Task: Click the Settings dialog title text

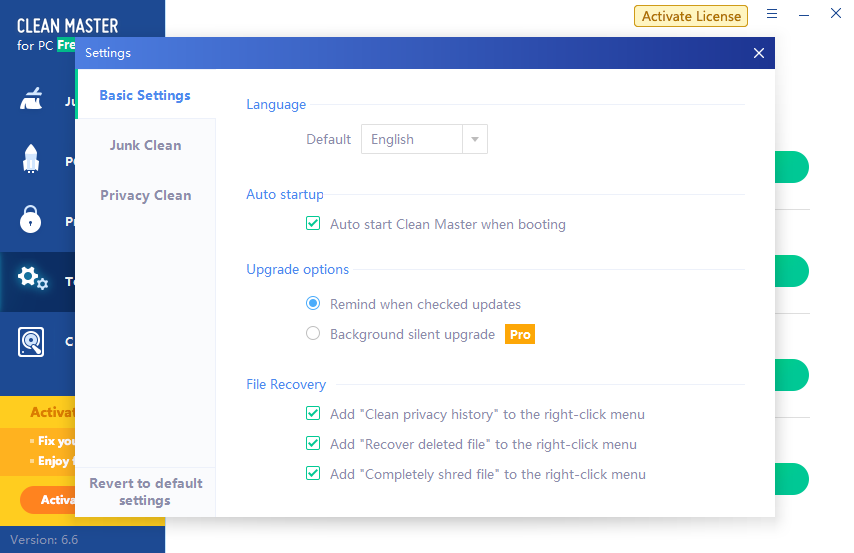Action: click(108, 53)
